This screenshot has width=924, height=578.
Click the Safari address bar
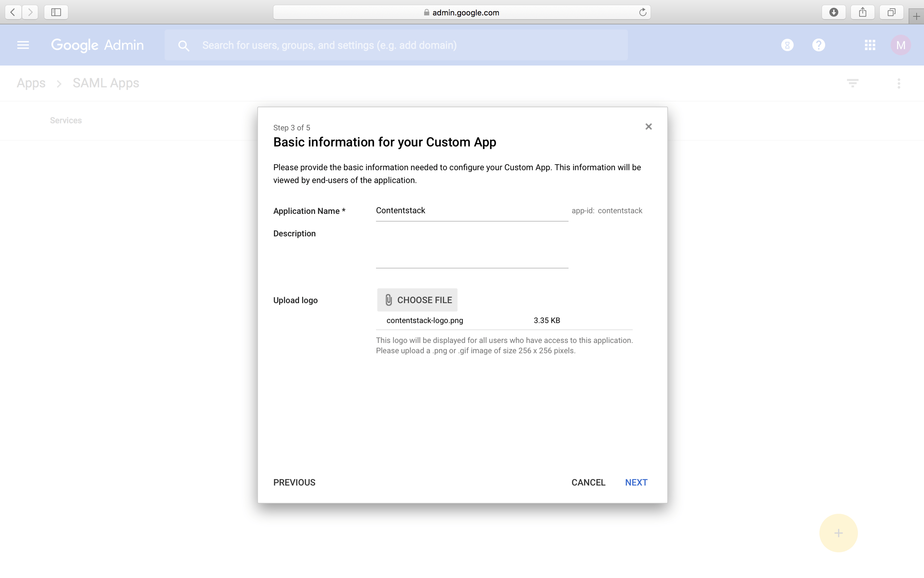462,12
